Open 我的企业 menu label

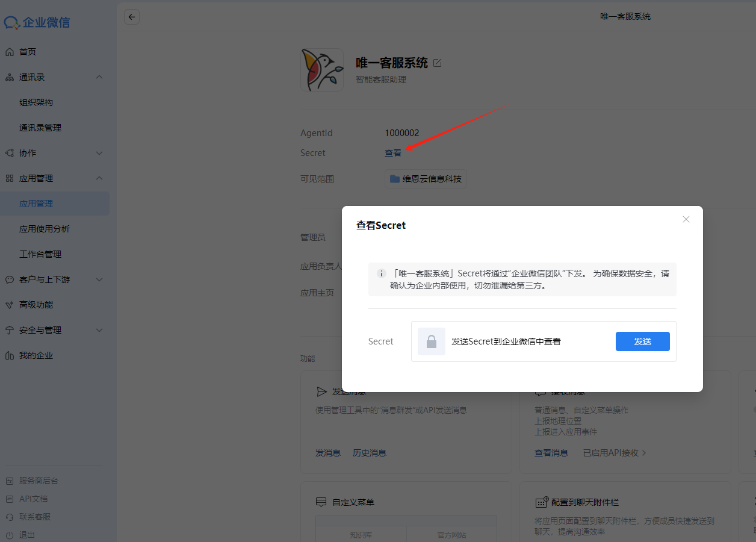pyautogui.click(x=36, y=355)
